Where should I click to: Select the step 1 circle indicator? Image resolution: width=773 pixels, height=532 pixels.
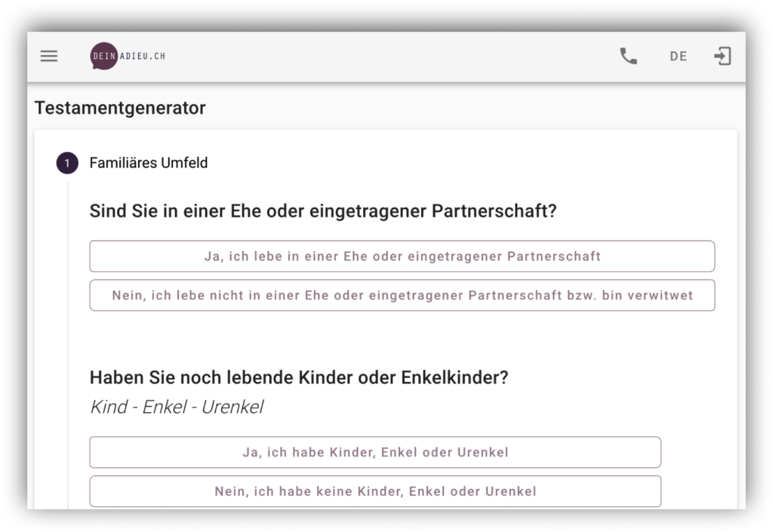(67, 163)
